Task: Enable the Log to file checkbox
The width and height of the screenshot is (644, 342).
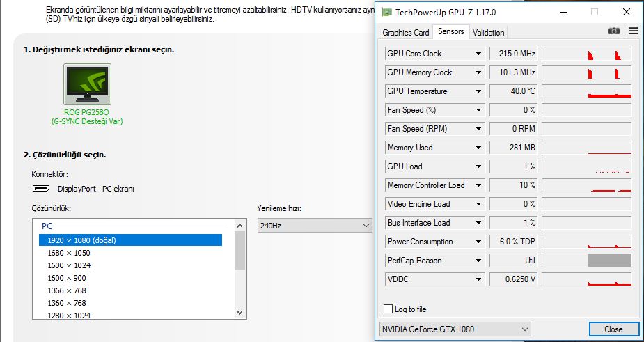Action: tap(388, 309)
